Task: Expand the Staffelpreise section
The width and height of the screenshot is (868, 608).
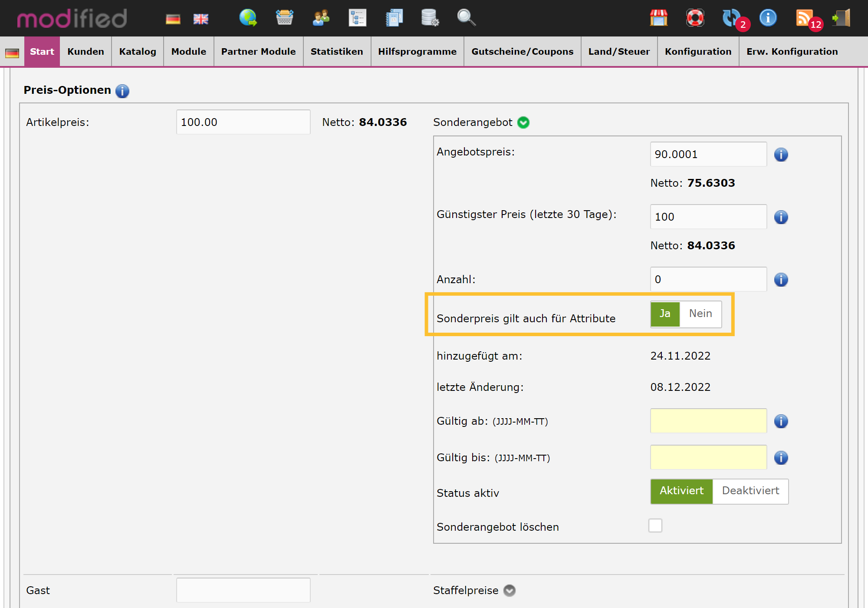Action: tap(509, 591)
